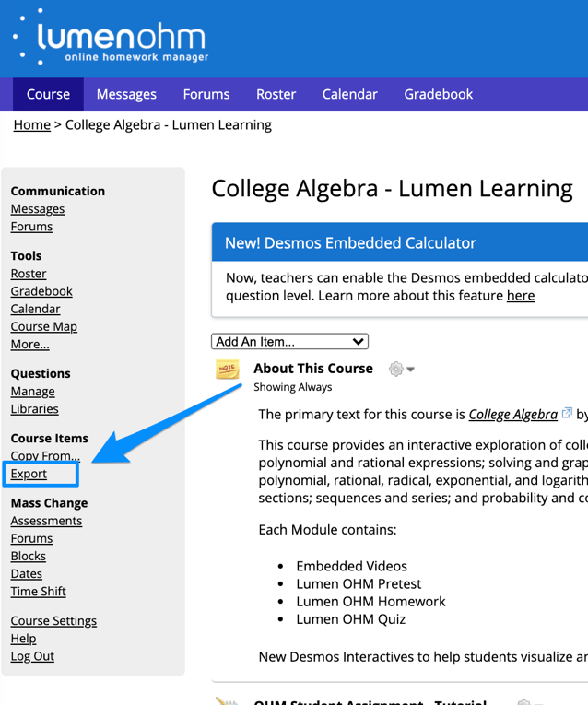
Task: Switch to the Gradebook tab
Action: tap(438, 94)
